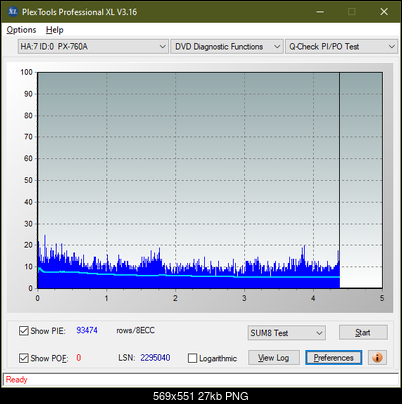Click the Ready status bar text
This screenshot has height=404, width=402.
[x=16, y=379]
